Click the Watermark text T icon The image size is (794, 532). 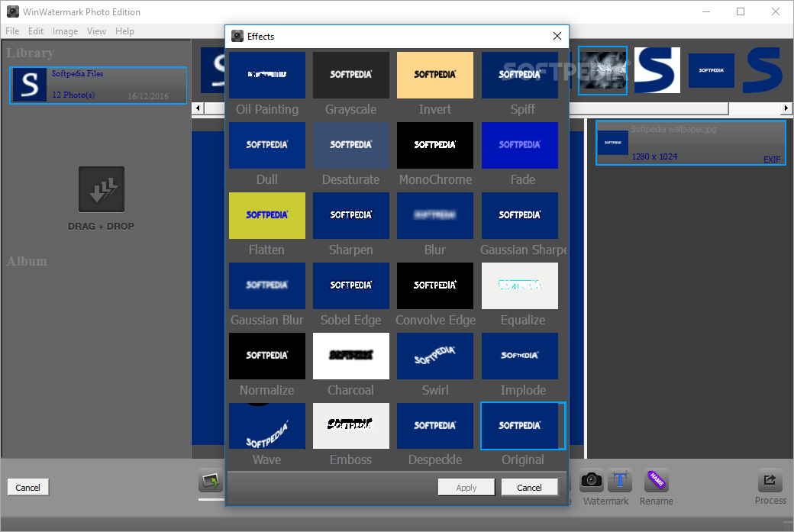click(620, 480)
